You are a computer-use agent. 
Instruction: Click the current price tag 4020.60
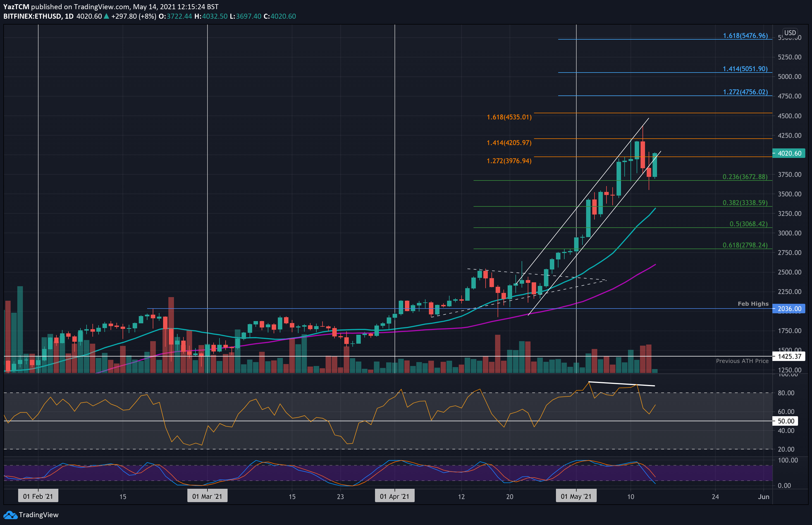click(789, 154)
